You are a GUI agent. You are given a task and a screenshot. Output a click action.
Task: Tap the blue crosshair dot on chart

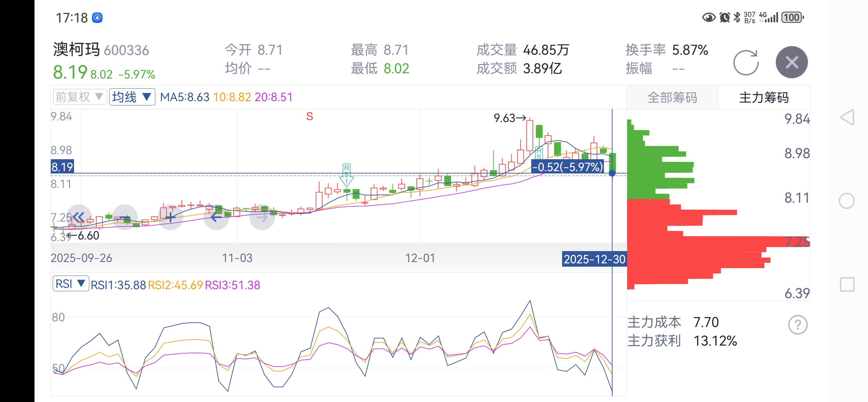[612, 173]
